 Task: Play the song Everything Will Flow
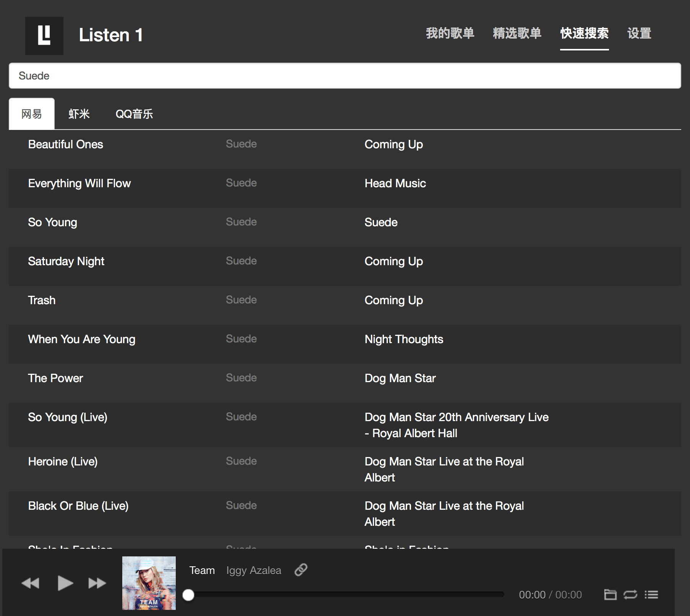(79, 183)
